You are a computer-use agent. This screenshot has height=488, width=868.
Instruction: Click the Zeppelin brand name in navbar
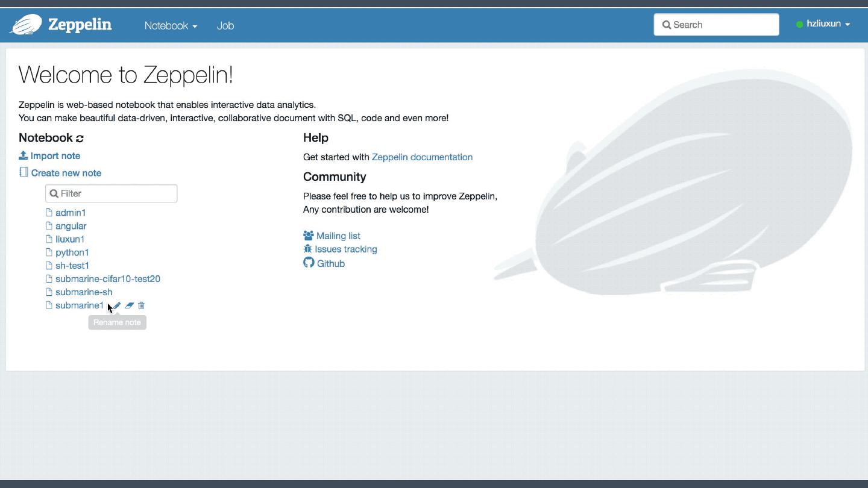click(x=80, y=25)
